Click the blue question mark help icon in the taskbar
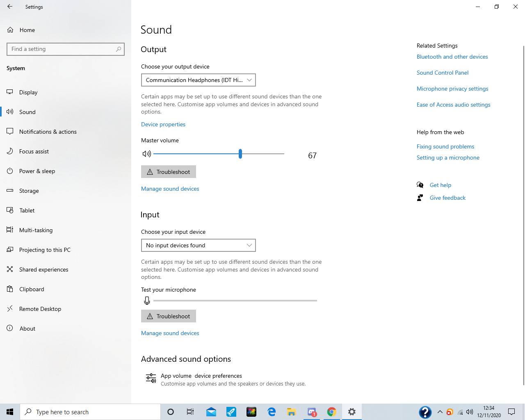525x420 pixels. pos(425,412)
